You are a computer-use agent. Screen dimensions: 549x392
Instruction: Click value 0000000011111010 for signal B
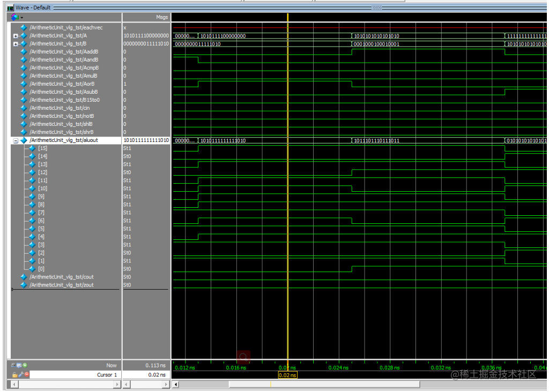146,44
